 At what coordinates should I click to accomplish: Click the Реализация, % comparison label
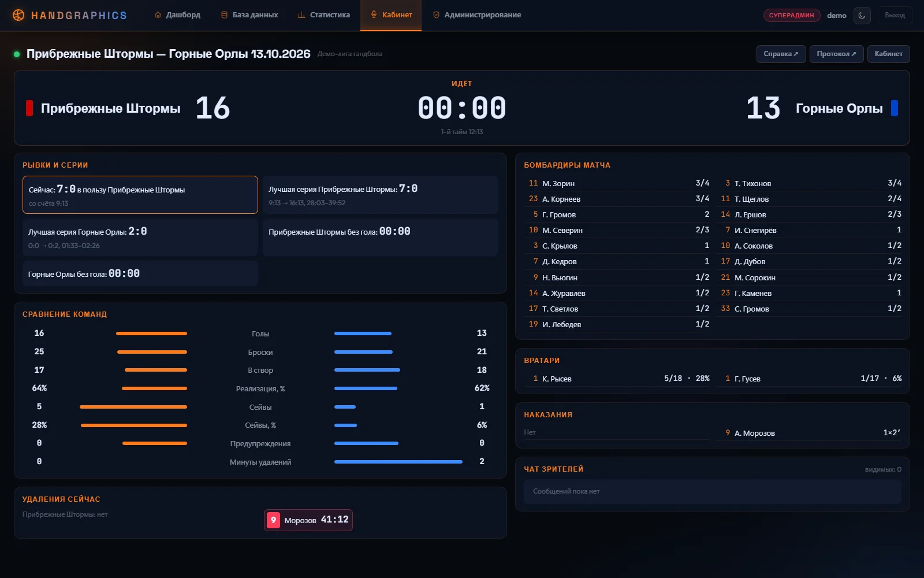[260, 389]
